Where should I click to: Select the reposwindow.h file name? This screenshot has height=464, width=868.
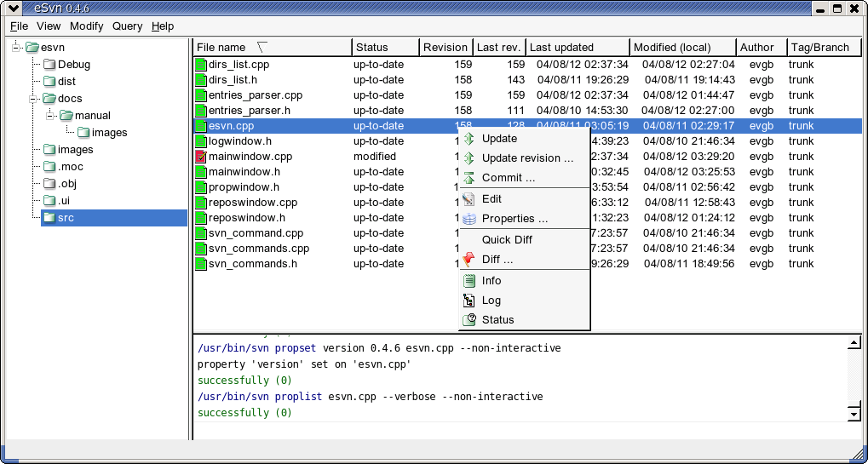click(247, 218)
